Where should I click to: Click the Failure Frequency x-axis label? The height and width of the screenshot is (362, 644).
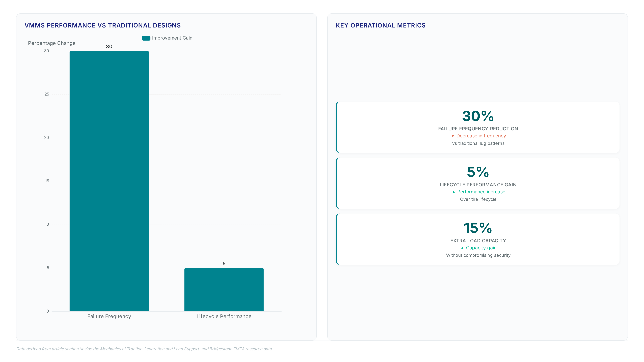(x=109, y=316)
